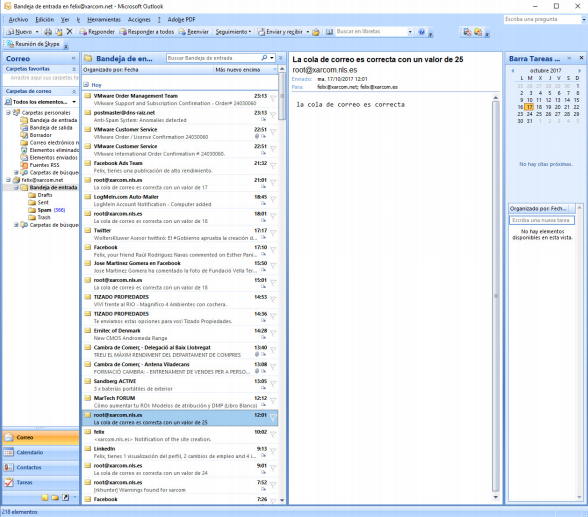Open the Archivo menu
The image size is (588, 517).
(x=18, y=19)
